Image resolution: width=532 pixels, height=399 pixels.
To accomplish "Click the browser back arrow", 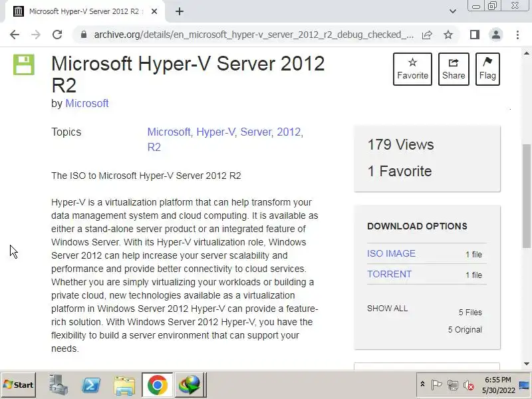I will 15,35.
